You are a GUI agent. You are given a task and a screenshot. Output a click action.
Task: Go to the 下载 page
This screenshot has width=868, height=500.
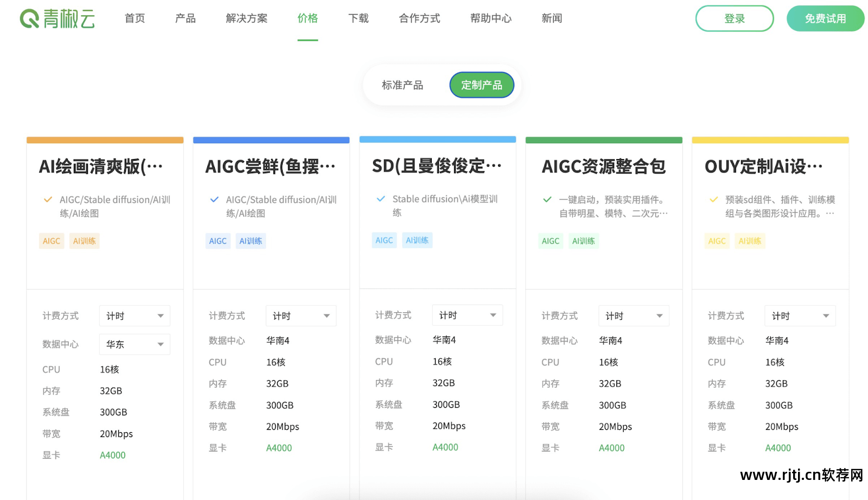tap(359, 18)
